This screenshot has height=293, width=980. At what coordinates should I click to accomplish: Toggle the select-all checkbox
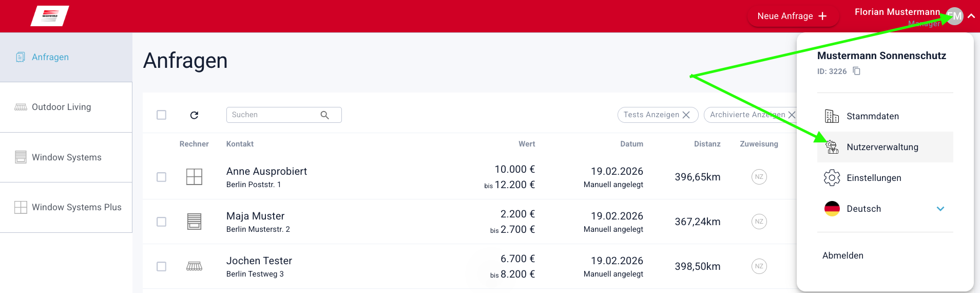click(x=161, y=115)
